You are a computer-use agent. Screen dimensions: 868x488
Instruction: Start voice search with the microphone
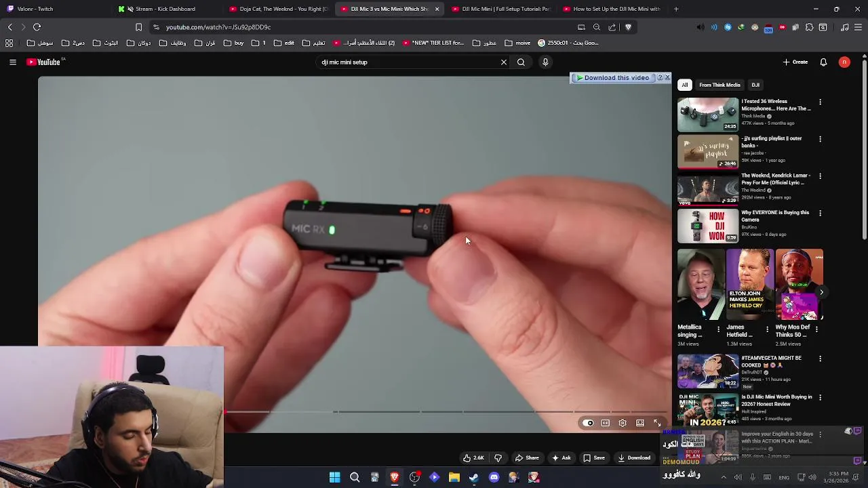(545, 62)
